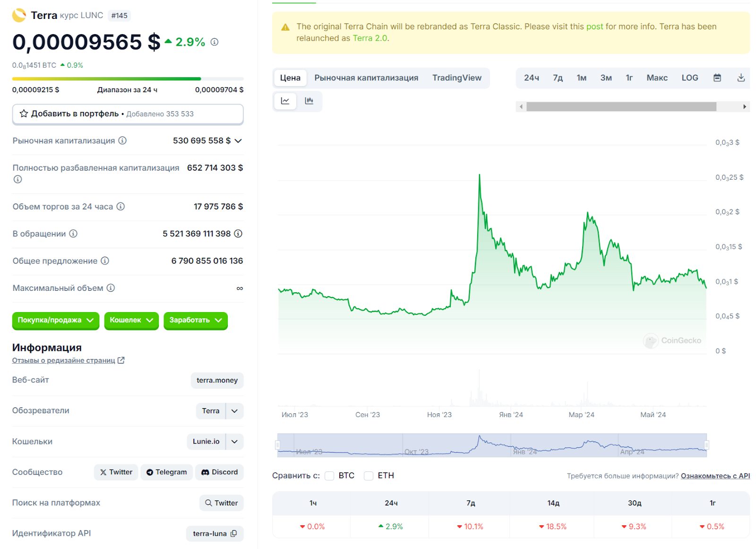Click the mini navigator chart overview
The height and width of the screenshot is (549, 756).
point(492,445)
